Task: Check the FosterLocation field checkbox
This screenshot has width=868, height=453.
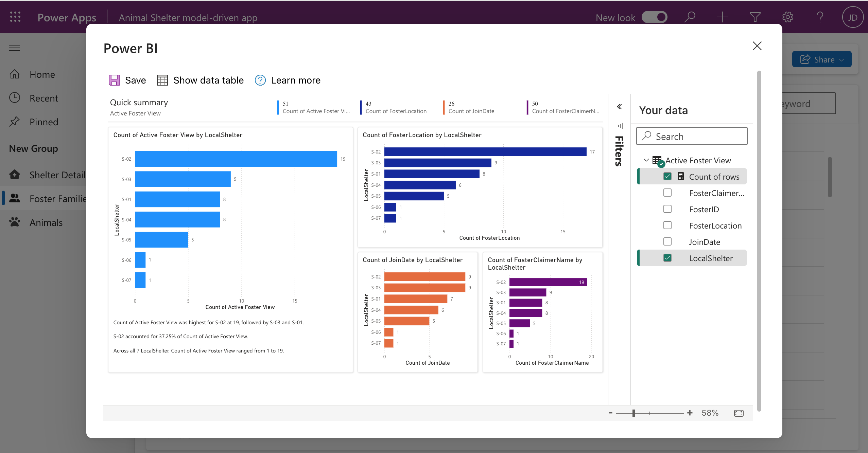Action: coord(667,225)
